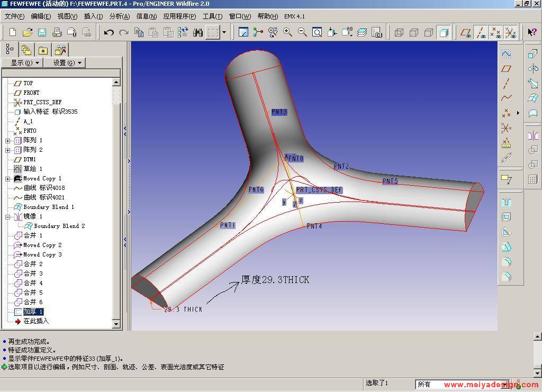Open the selection box tool dropdown arrow
Image resolution: width=542 pixels, height=392 pixels.
(224, 32)
